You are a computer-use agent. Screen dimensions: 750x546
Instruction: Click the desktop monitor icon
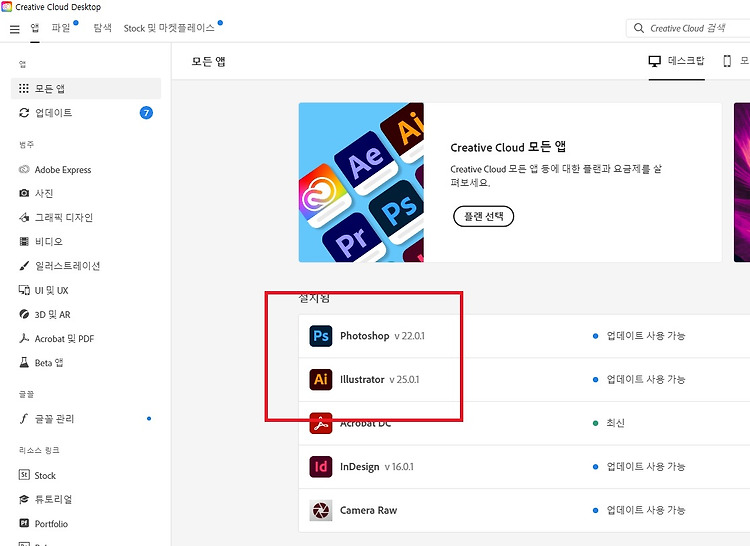[x=654, y=61]
